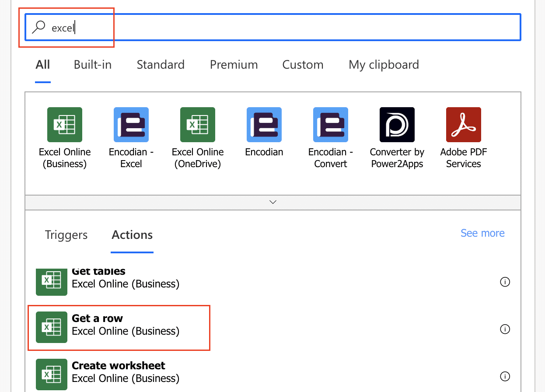Choose the Adobe PDF Services connector
Image resolution: width=545 pixels, height=392 pixels.
click(464, 125)
